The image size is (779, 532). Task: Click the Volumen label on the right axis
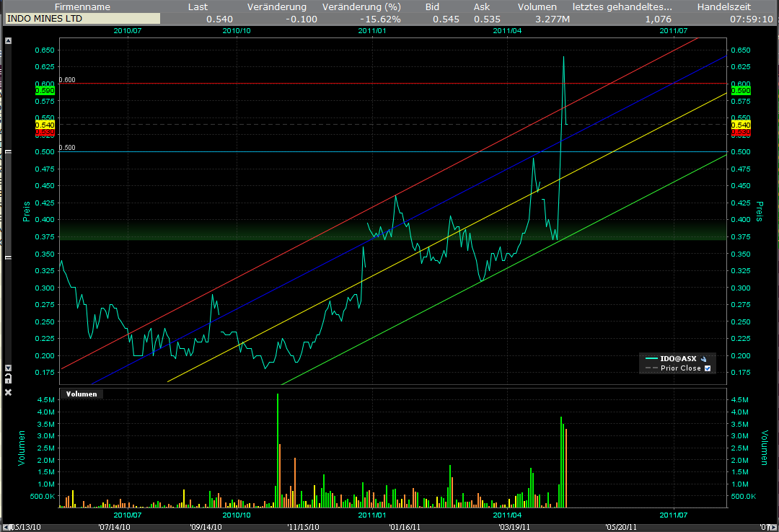pos(764,448)
